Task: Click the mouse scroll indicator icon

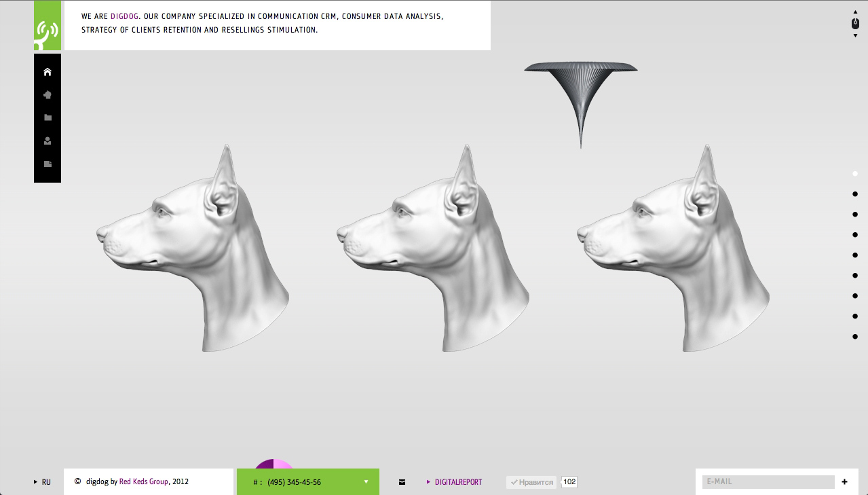Action: (x=855, y=23)
